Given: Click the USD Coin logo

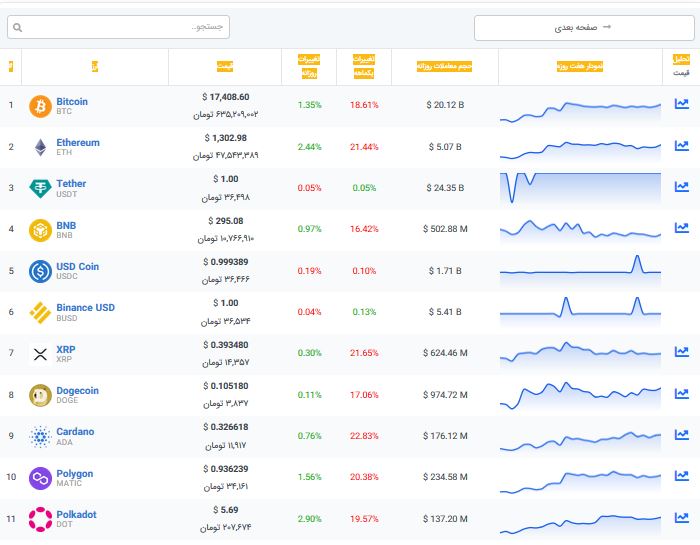Looking at the screenshot, I should click(x=40, y=271).
